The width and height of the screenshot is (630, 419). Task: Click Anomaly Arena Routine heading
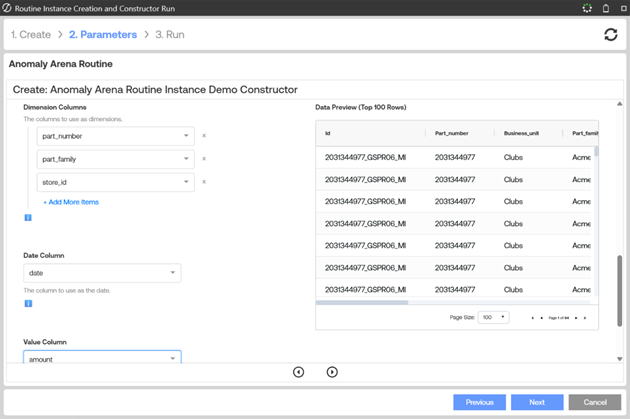(x=61, y=64)
